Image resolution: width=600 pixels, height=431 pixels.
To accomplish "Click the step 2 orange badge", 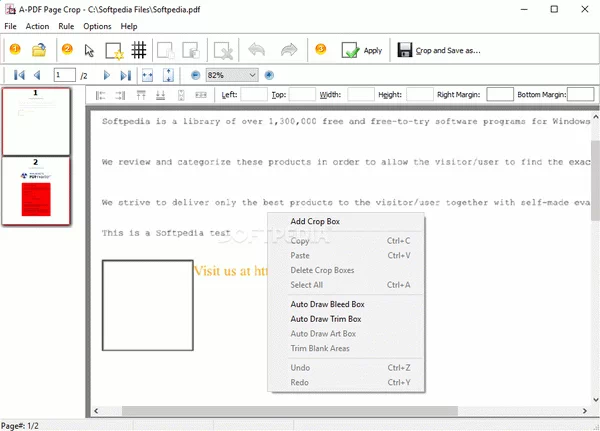I will [67, 49].
